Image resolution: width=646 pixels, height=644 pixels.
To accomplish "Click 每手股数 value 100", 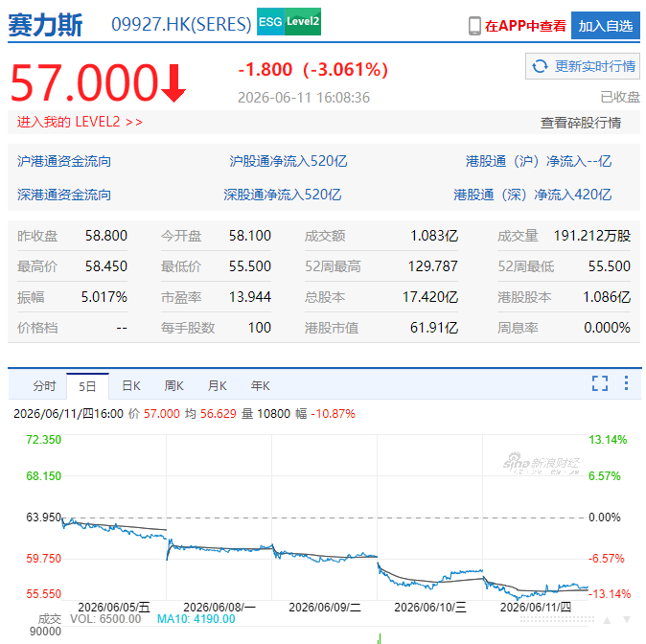I will (260, 328).
